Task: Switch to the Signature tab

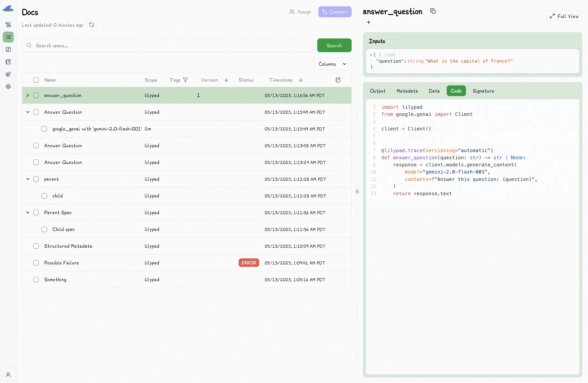Action: tap(483, 91)
